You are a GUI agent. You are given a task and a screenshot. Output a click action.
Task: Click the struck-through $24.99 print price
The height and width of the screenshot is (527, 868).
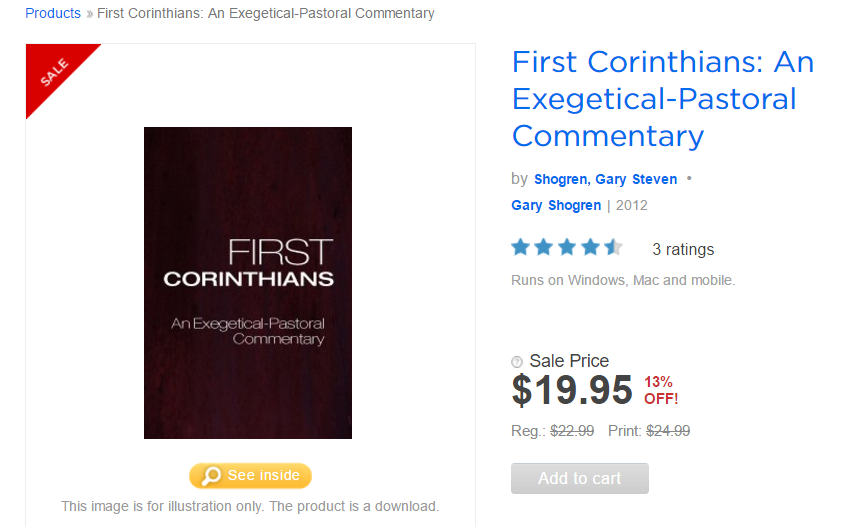pos(668,431)
